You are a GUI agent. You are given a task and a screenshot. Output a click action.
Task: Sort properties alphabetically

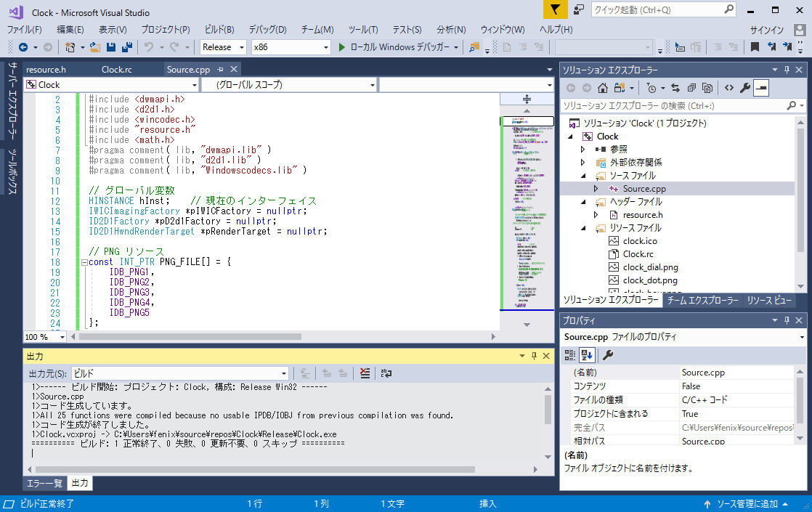(x=587, y=355)
